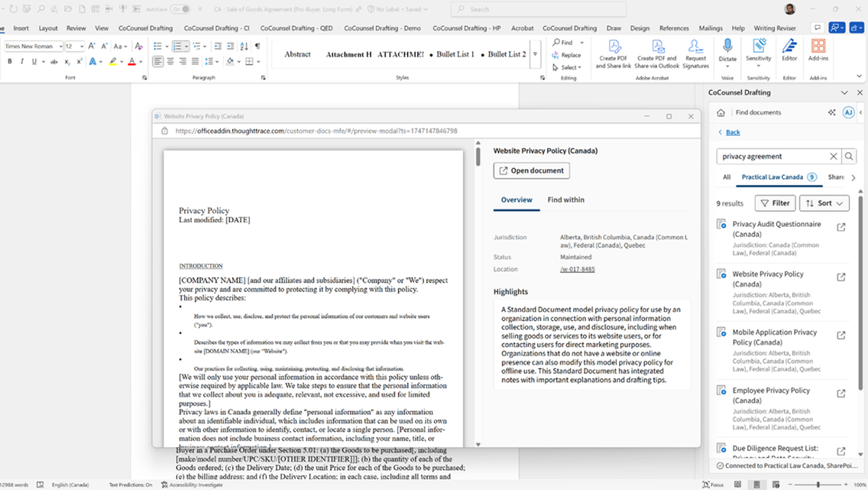
Task: Apply italic formatting
Action: click(x=22, y=61)
